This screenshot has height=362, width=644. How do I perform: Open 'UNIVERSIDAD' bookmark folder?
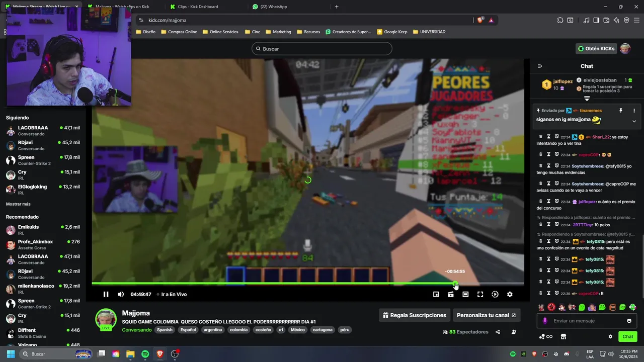coord(429,32)
